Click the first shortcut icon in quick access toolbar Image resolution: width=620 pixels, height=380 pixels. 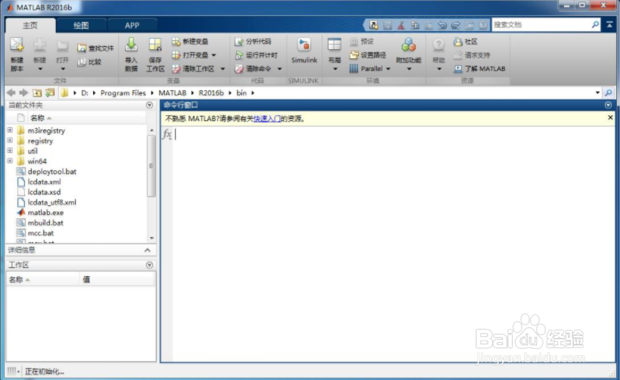(x=374, y=25)
